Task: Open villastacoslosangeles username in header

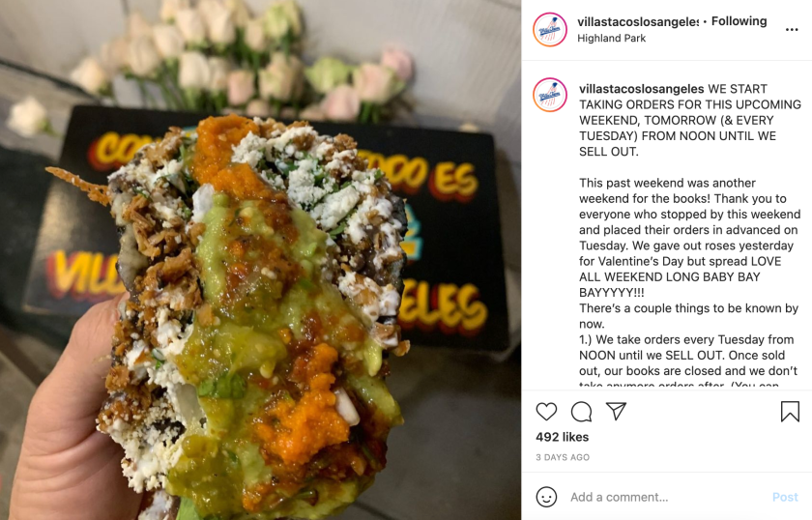Action: (x=638, y=21)
